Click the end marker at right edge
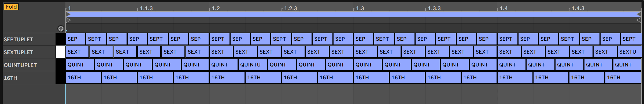The height and width of the screenshot is (104, 644). 639,20
